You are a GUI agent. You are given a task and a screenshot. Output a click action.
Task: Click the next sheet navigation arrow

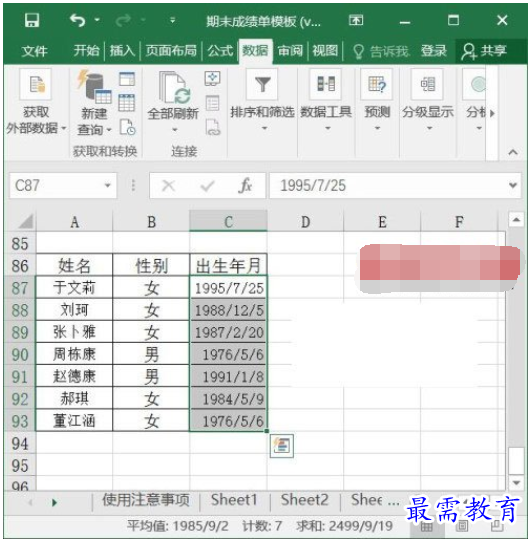[54, 502]
